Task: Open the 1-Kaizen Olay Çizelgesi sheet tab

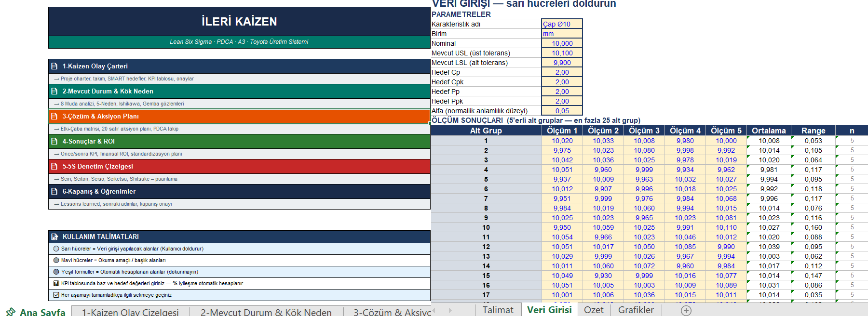Action: coord(130,312)
